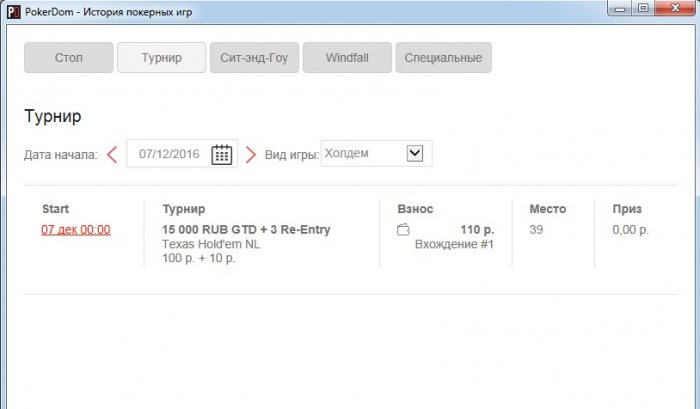
Task: Click the Дата начала: label
Action: (61, 155)
